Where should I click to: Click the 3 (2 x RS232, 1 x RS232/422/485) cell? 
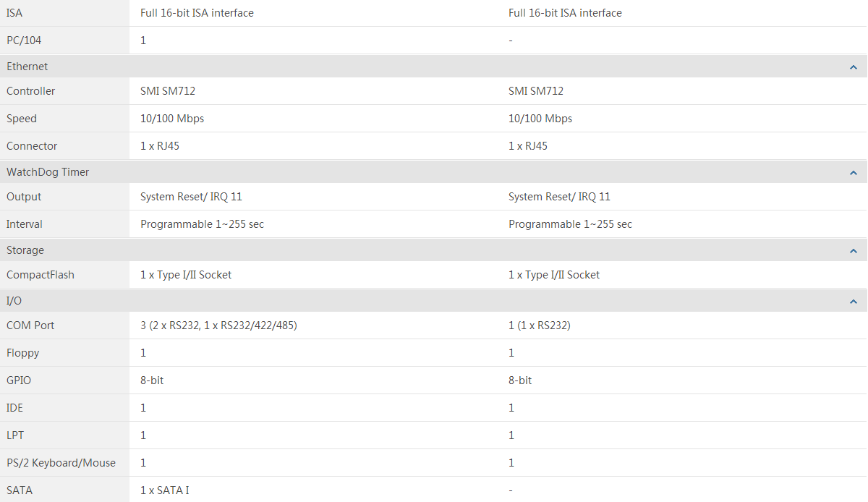[218, 326]
